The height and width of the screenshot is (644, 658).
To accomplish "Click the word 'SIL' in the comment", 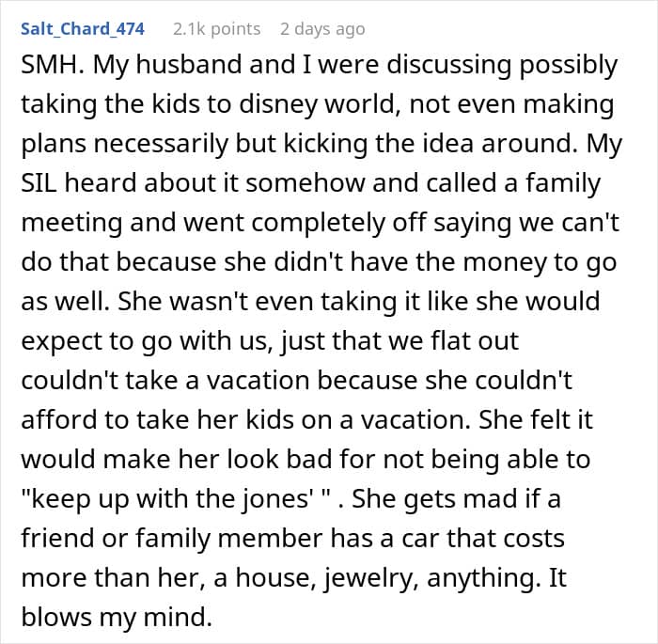I will point(39,183).
